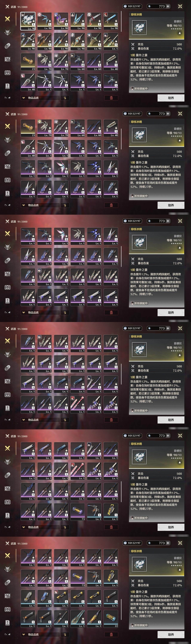Image resolution: width=191 pixels, height=644 pixels.
Task: Click the 培养 button in bottom screenshot
Action: 171,634
